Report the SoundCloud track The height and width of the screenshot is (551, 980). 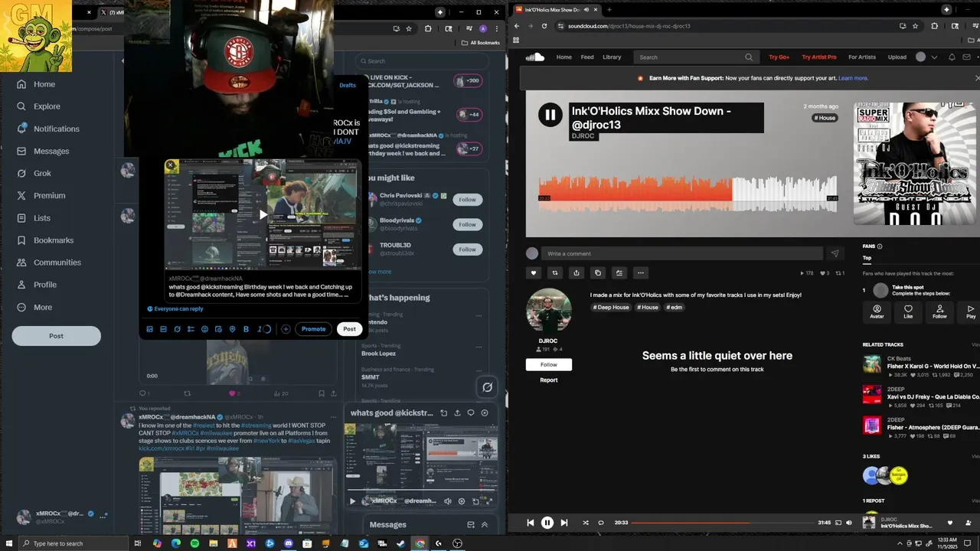coord(548,380)
